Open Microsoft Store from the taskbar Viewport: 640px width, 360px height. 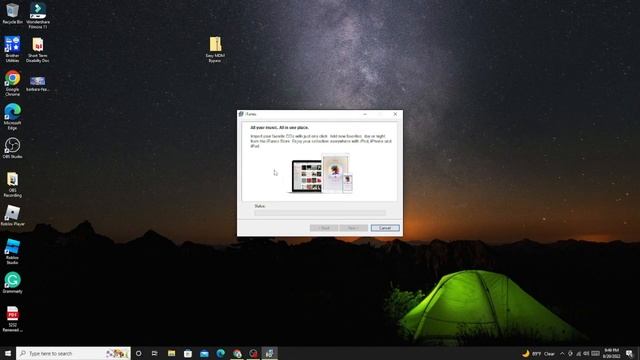coord(188,353)
